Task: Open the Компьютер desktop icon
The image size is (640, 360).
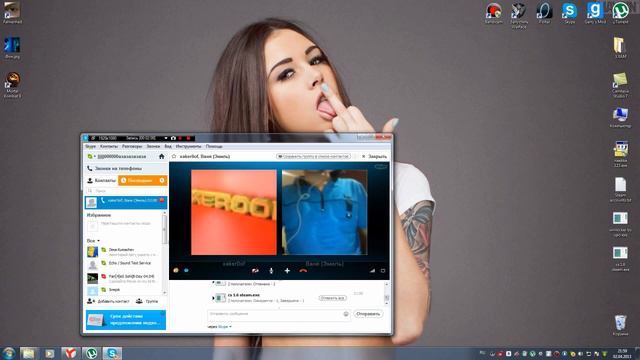Action: (x=620, y=118)
